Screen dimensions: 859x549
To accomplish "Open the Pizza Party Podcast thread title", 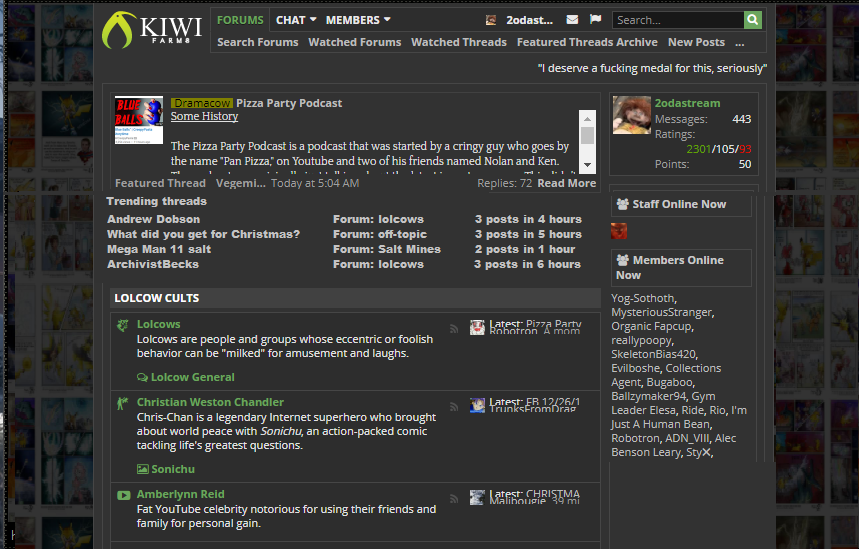I will click(289, 103).
